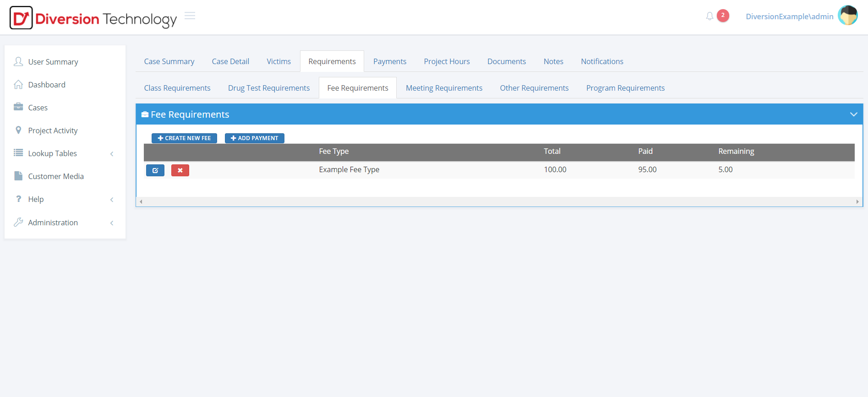Click the Add Payment button

click(254, 138)
